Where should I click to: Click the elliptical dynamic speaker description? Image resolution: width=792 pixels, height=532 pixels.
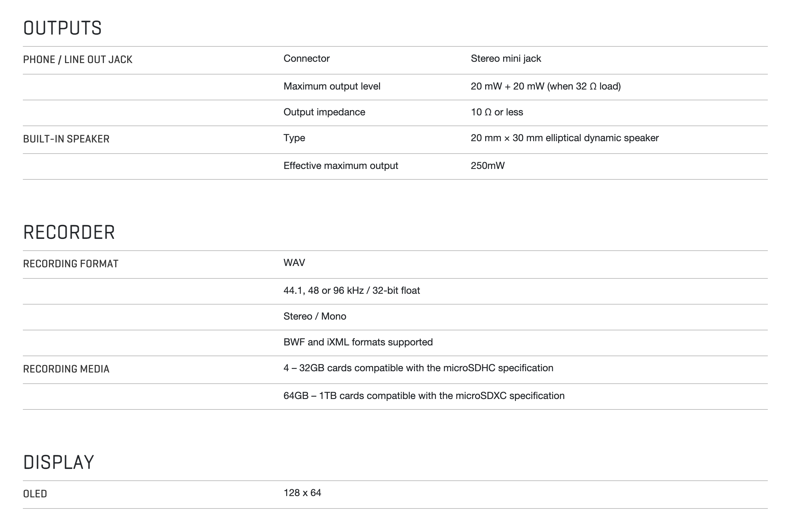[x=565, y=138]
